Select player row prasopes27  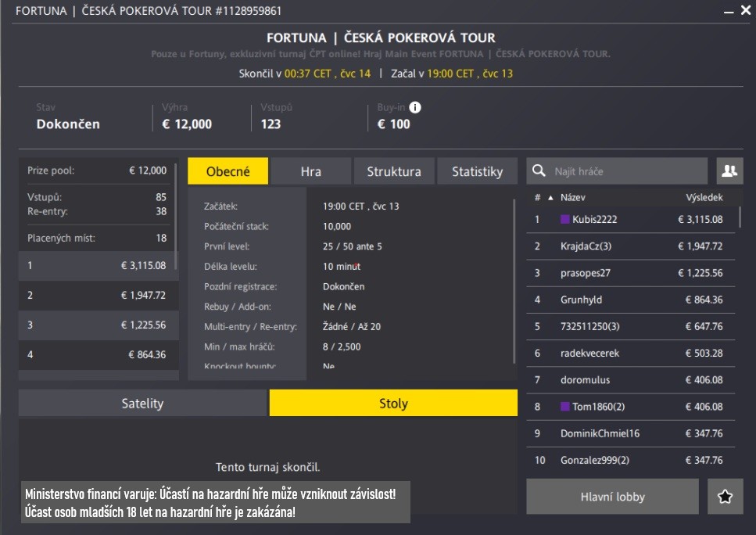click(x=631, y=272)
